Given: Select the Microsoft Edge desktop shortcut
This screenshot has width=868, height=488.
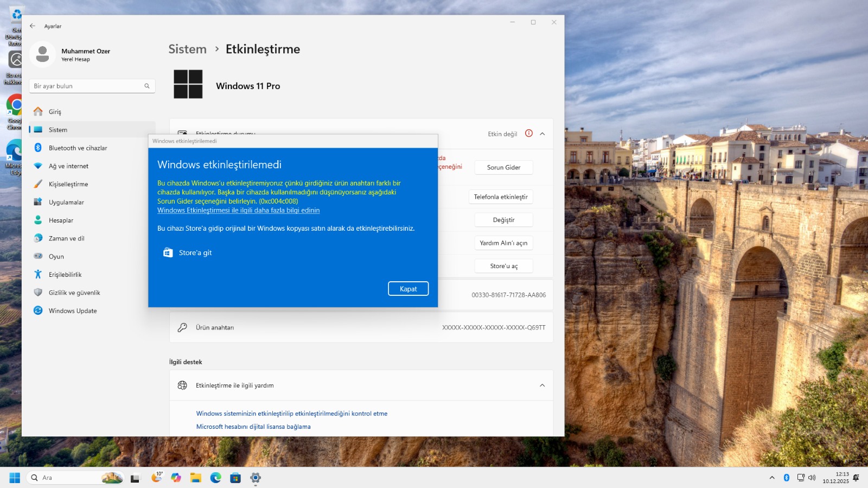Looking at the screenshot, I should click(15, 157).
